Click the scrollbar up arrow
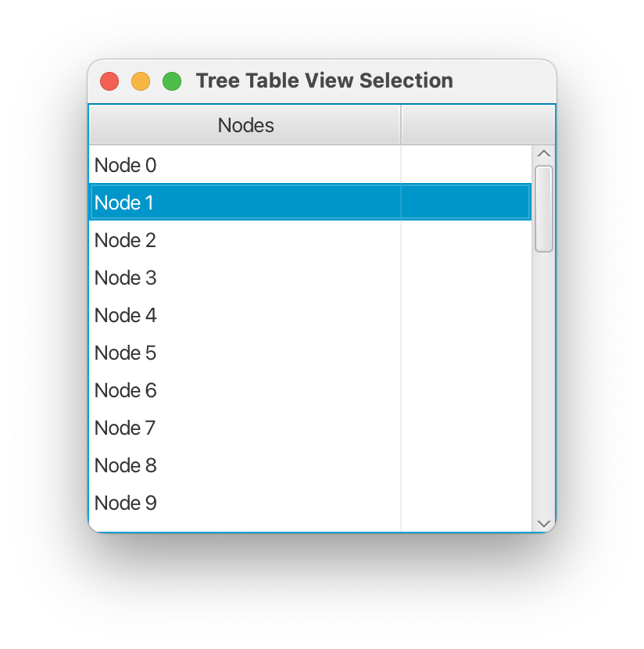 click(x=544, y=153)
